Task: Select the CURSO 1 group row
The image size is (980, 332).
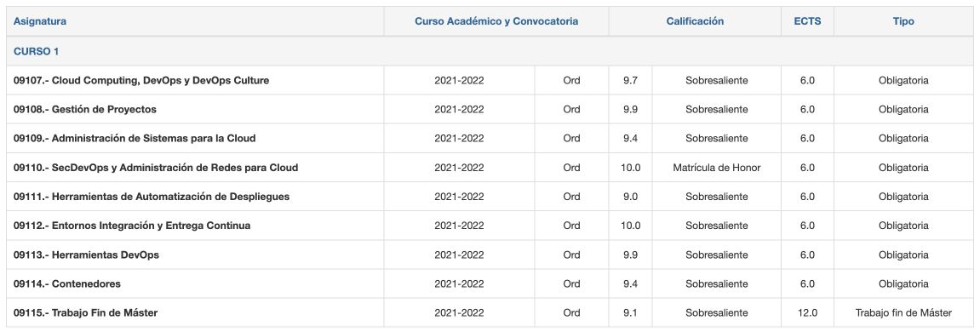Action: (x=490, y=51)
